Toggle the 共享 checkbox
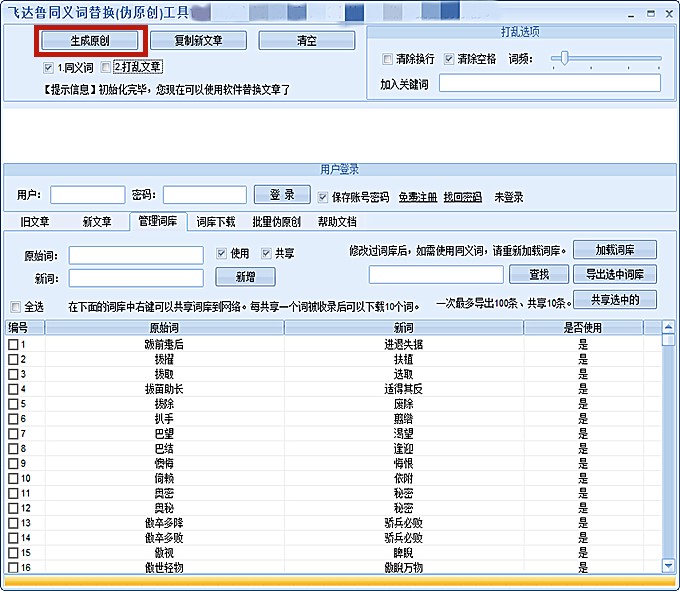 [x=266, y=253]
